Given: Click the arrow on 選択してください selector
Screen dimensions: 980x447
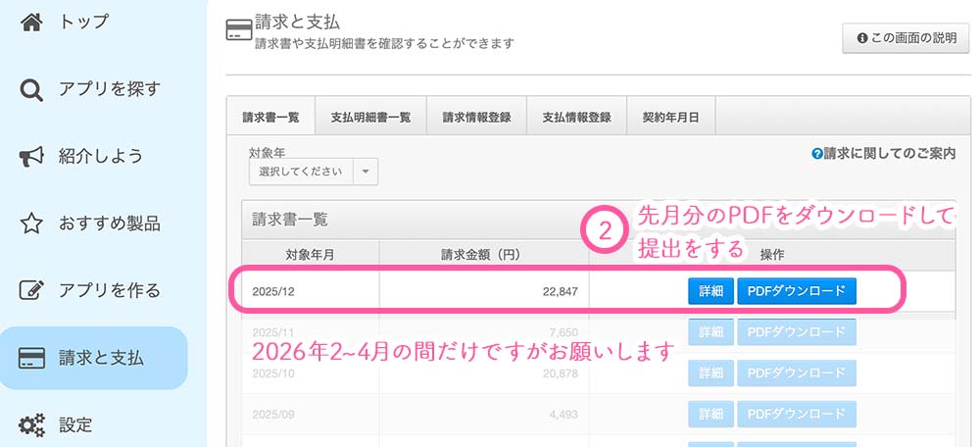Looking at the screenshot, I should pos(366,172).
